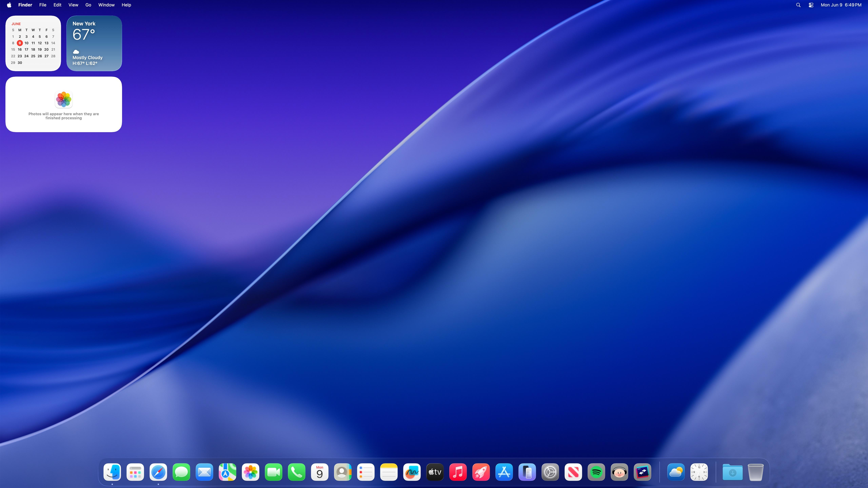Click the JUNE heading in calendar widget

[16, 24]
